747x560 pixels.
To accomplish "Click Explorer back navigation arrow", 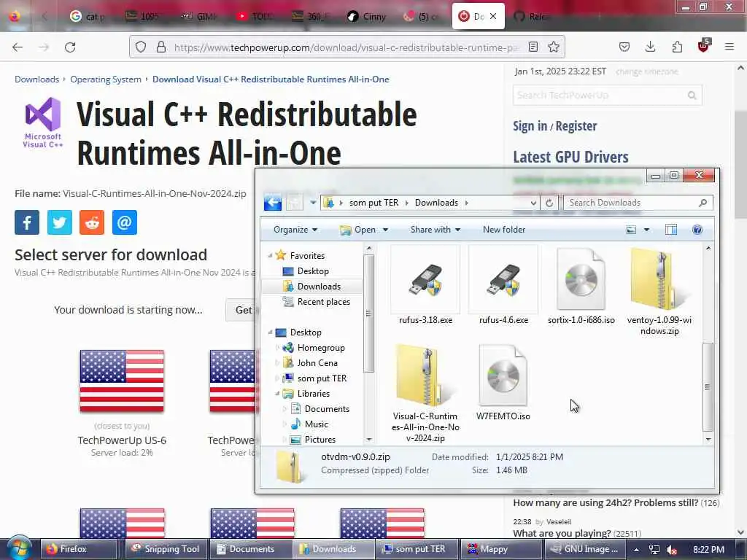I will [x=273, y=203].
